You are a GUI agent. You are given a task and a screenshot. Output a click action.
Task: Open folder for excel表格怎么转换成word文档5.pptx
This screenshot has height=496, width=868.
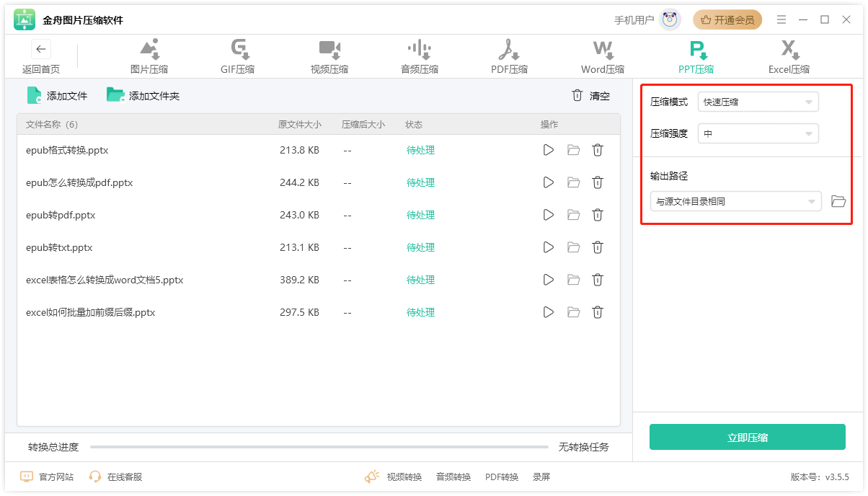pos(573,280)
